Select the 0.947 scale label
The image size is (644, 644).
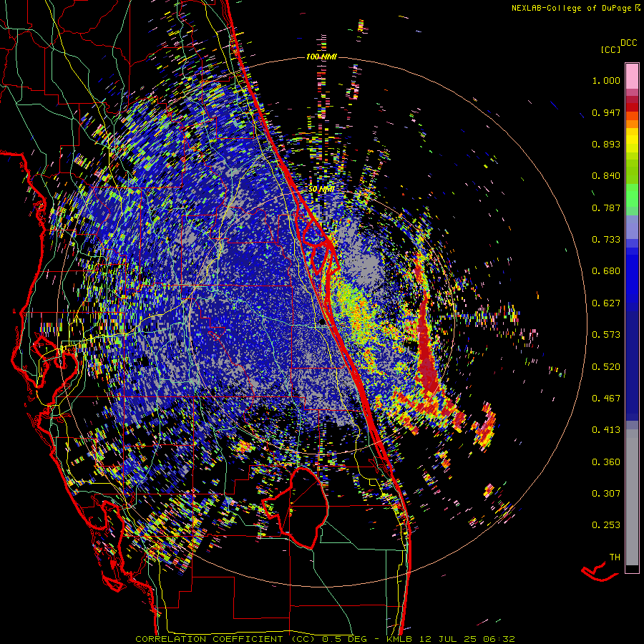point(606,112)
